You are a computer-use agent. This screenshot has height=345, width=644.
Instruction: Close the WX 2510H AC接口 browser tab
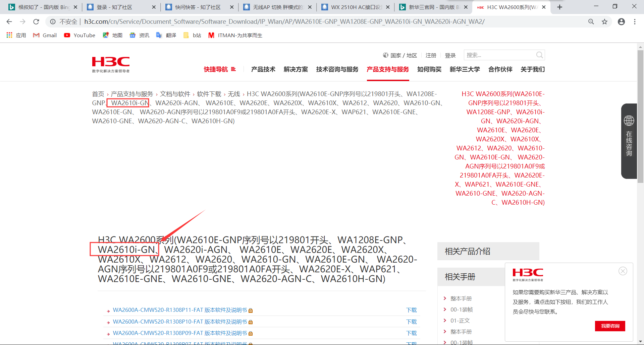tap(388, 7)
